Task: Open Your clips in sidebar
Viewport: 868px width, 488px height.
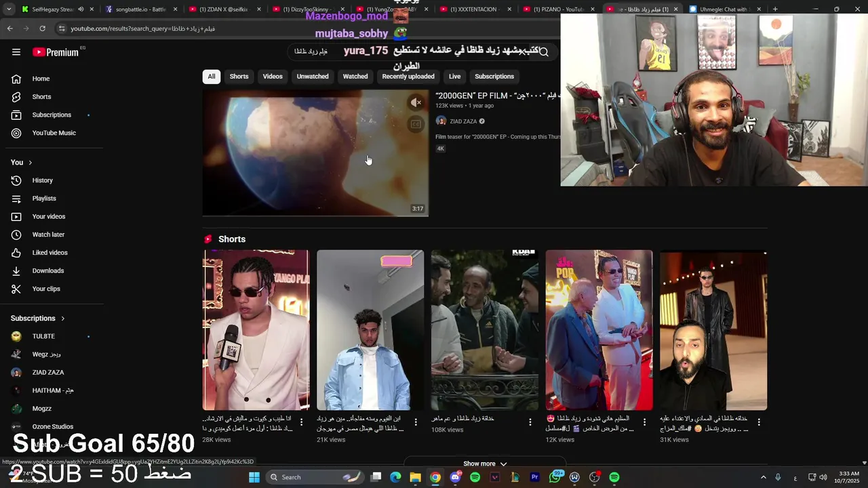Action: coord(46,289)
